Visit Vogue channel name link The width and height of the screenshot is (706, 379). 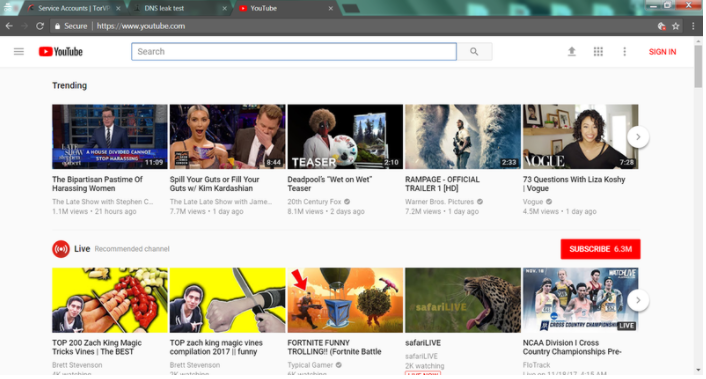(x=533, y=202)
